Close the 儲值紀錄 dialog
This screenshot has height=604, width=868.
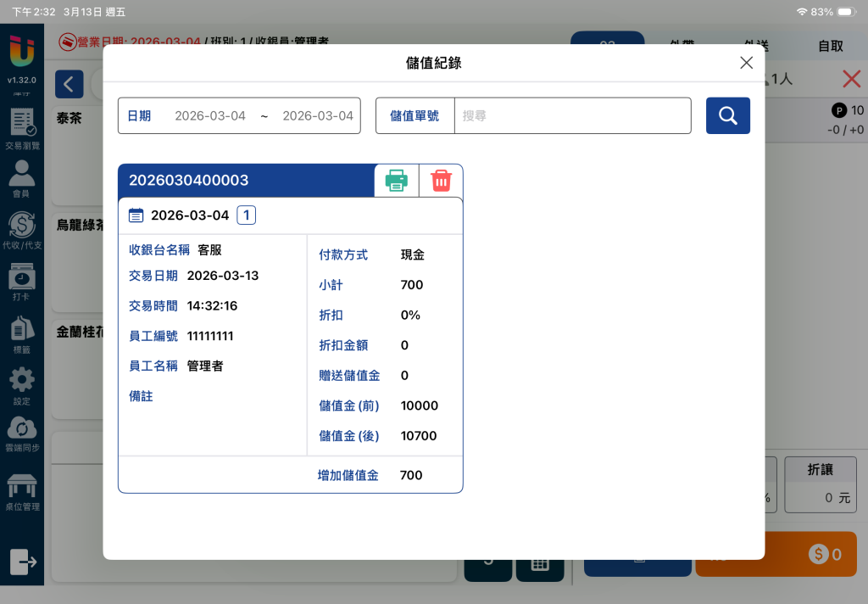pos(746,63)
